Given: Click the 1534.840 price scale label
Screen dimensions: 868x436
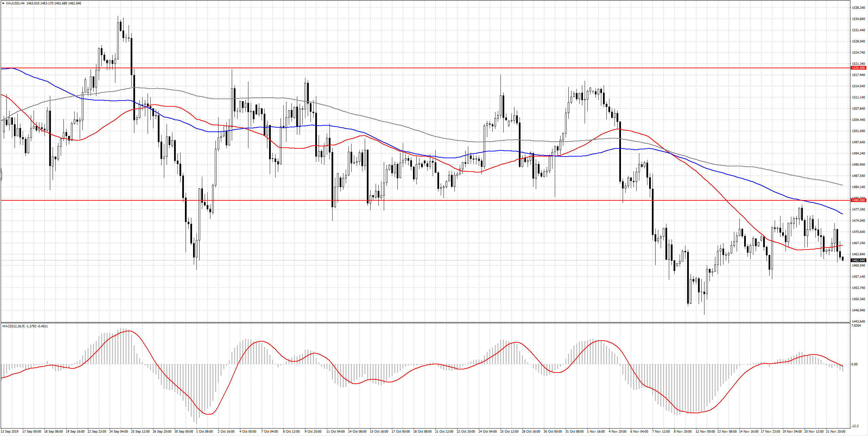Looking at the screenshot, I should (x=858, y=19).
